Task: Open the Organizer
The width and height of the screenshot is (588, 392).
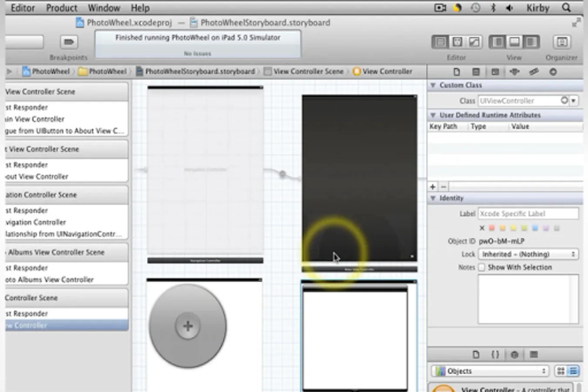Action: click(561, 42)
